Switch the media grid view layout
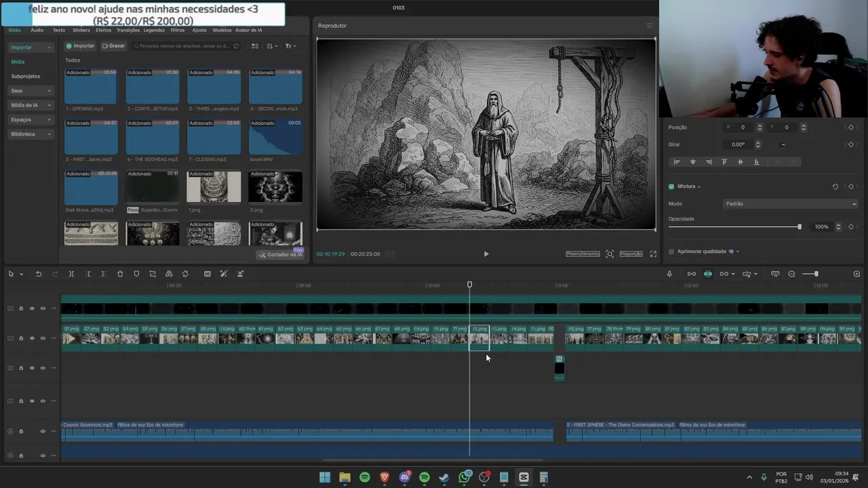This screenshot has width=868, height=488. 255,46
